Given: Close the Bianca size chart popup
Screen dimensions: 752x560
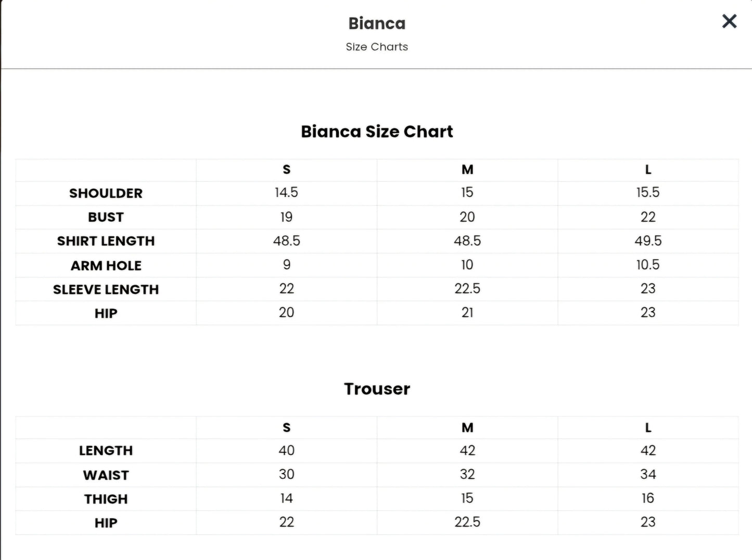Looking at the screenshot, I should pyautogui.click(x=729, y=21).
